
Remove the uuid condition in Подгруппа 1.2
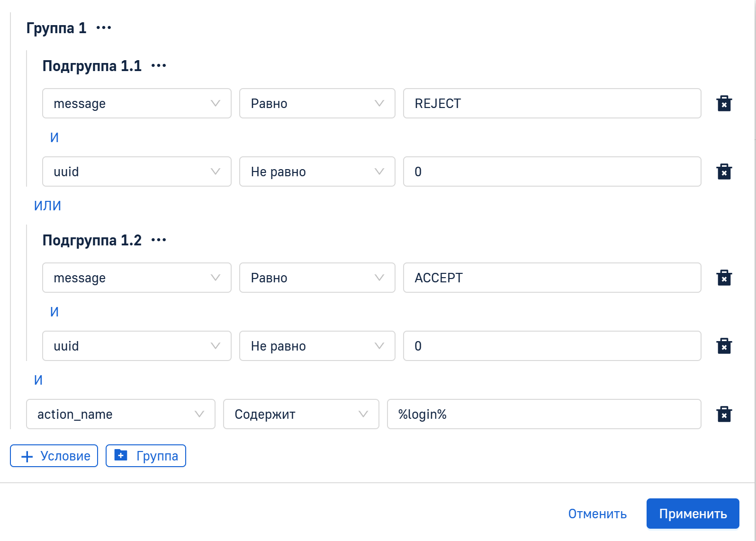(724, 346)
